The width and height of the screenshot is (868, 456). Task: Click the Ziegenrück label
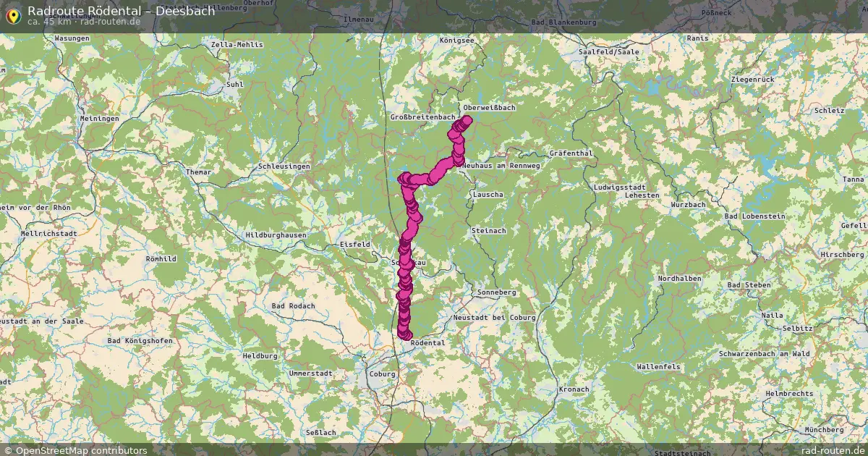(752, 79)
